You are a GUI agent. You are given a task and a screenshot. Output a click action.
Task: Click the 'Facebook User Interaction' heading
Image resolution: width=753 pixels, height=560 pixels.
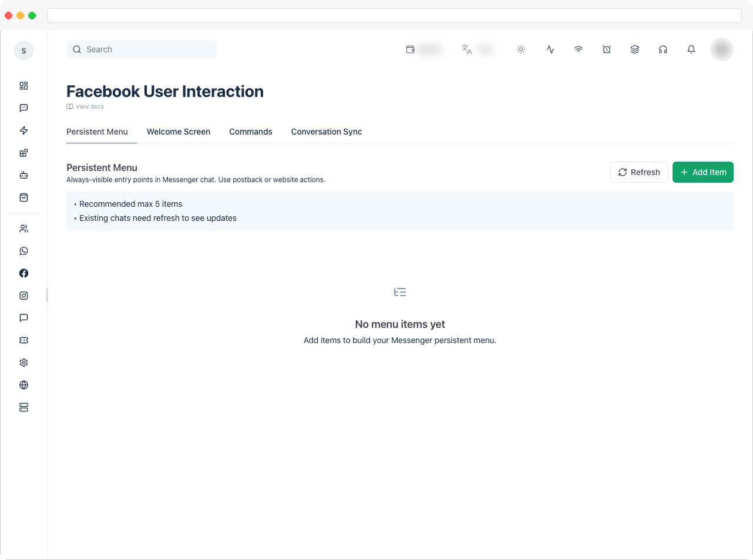(165, 92)
